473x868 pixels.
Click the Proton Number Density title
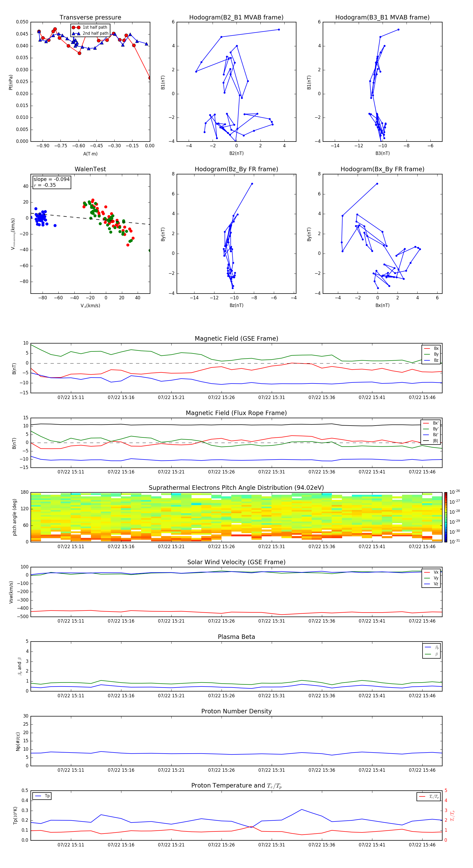pyautogui.click(x=236, y=711)
